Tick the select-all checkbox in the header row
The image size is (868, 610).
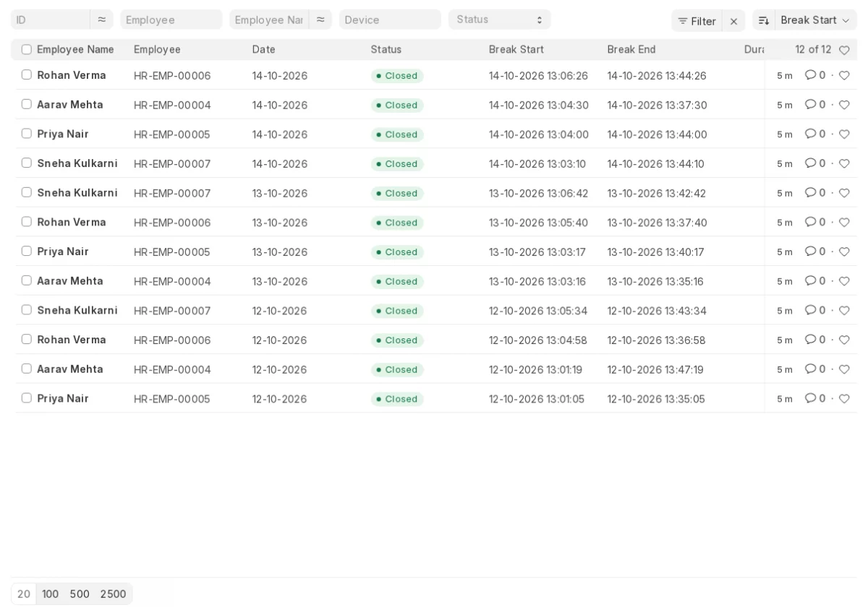pos(27,49)
